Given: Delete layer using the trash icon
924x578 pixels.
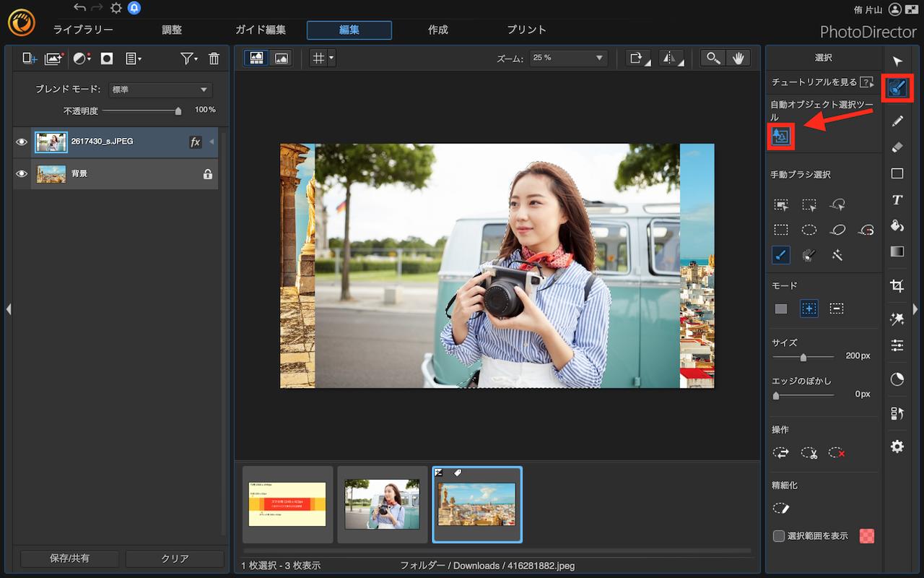Looking at the screenshot, I should (x=214, y=59).
